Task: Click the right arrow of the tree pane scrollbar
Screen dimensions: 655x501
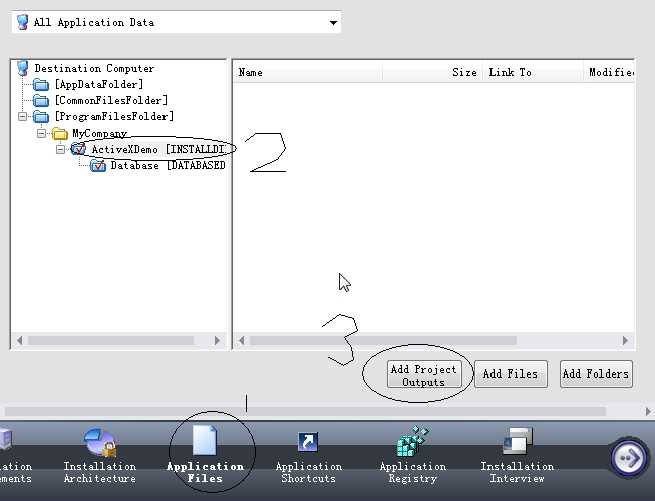Action: (217, 341)
